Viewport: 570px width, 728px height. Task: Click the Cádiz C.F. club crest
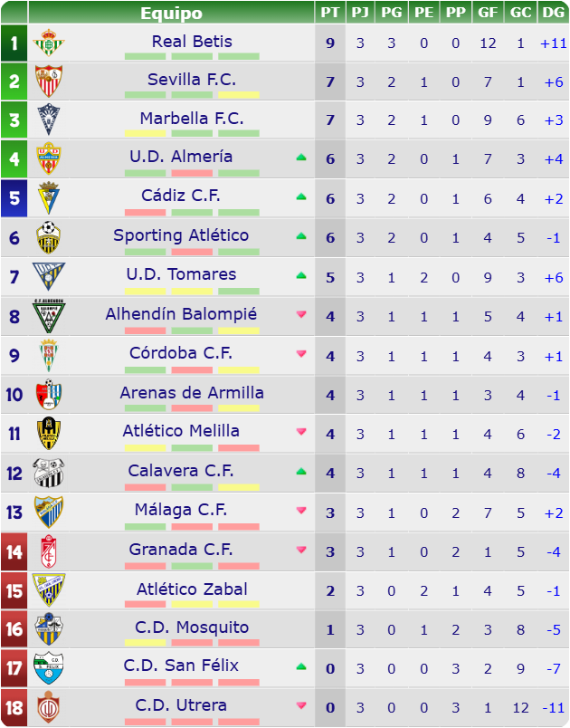coord(49,198)
